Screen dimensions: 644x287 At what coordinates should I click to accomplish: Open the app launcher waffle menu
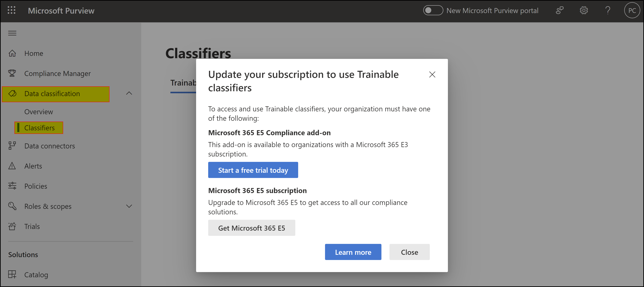tap(11, 10)
